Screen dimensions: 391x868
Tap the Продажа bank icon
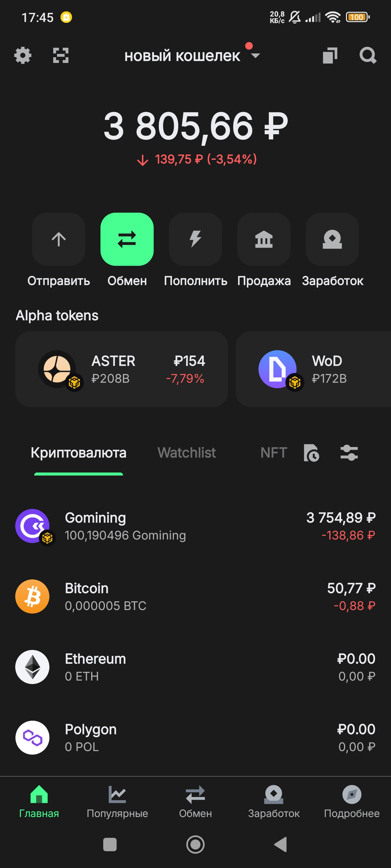pos(264,239)
